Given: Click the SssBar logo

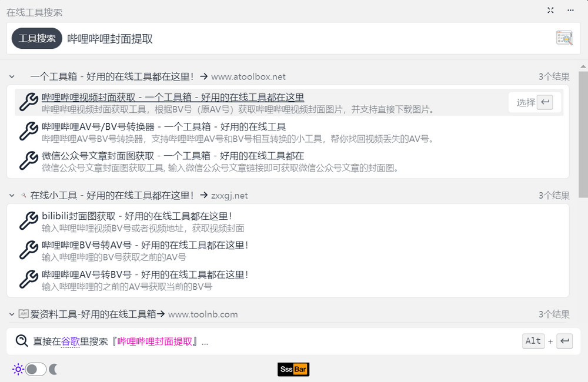Looking at the screenshot, I should coord(293,369).
